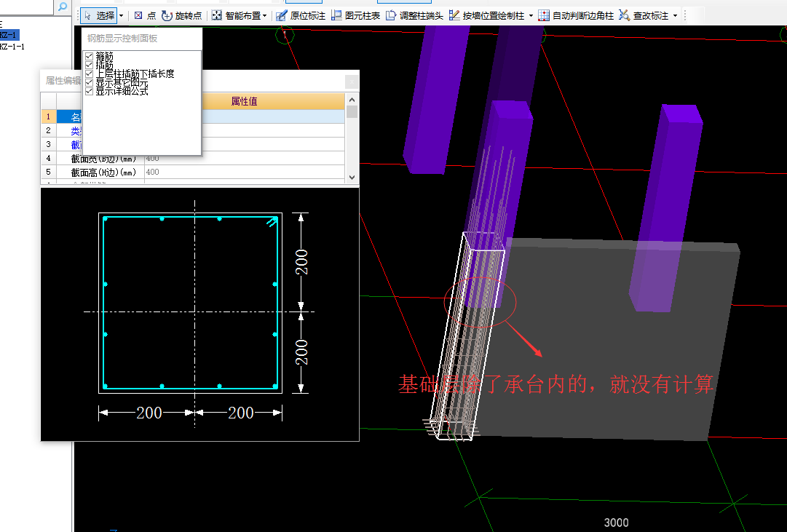Click the upper 200 vertical dimension in section view
This screenshot has width=787, height=532.
(301, 261)
